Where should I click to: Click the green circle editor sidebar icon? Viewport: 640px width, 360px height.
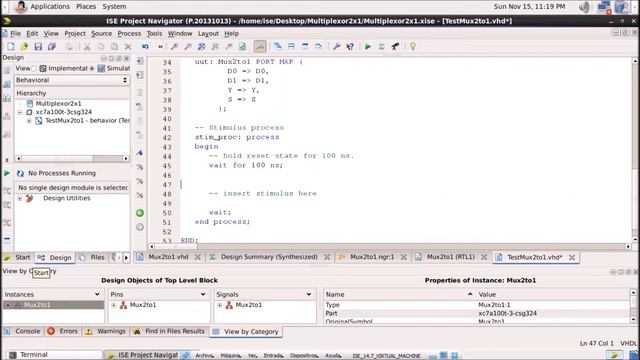coord(140,213)
